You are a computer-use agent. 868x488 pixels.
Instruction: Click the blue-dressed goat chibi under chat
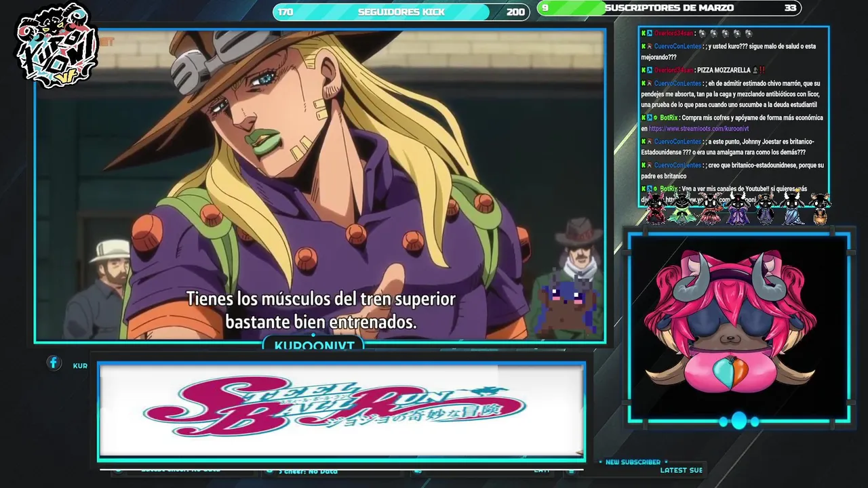(x=793, y=208)
